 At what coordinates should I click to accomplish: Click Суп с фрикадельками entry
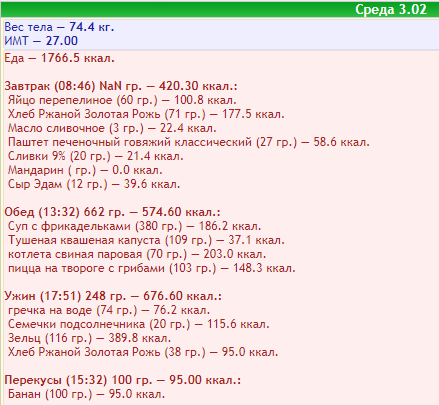[134, 226]
